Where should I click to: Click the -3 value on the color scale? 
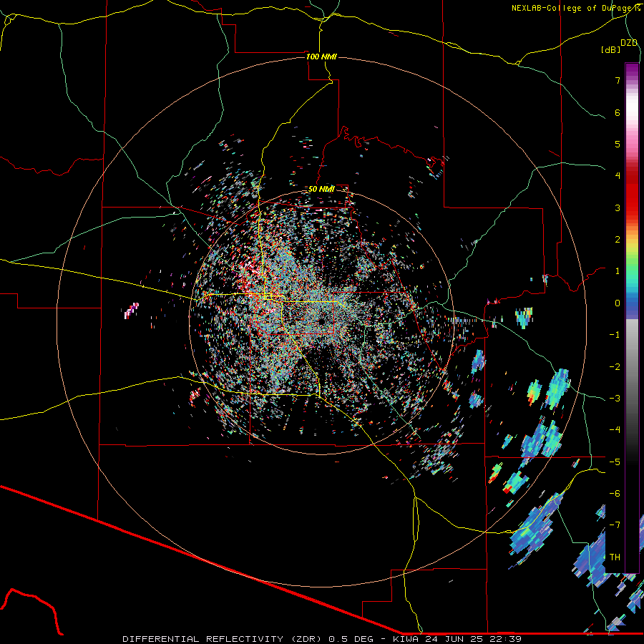(x=615, y=398)
